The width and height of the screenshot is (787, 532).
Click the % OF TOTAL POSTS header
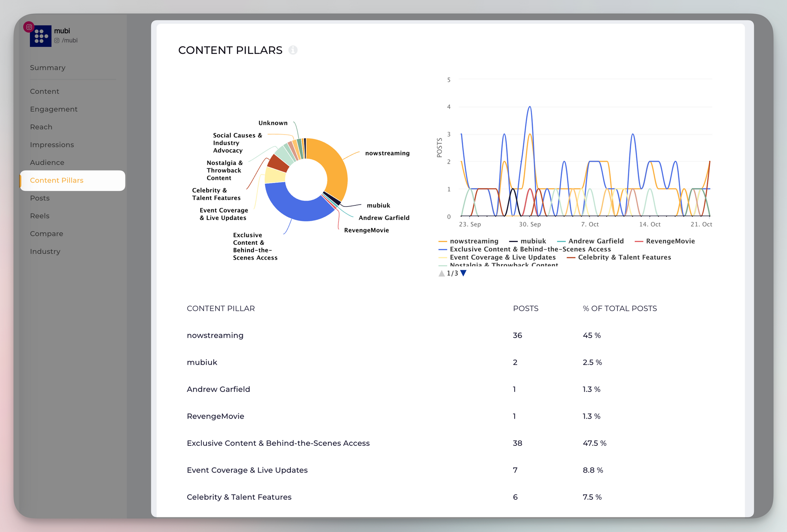(x=620, y=308)
